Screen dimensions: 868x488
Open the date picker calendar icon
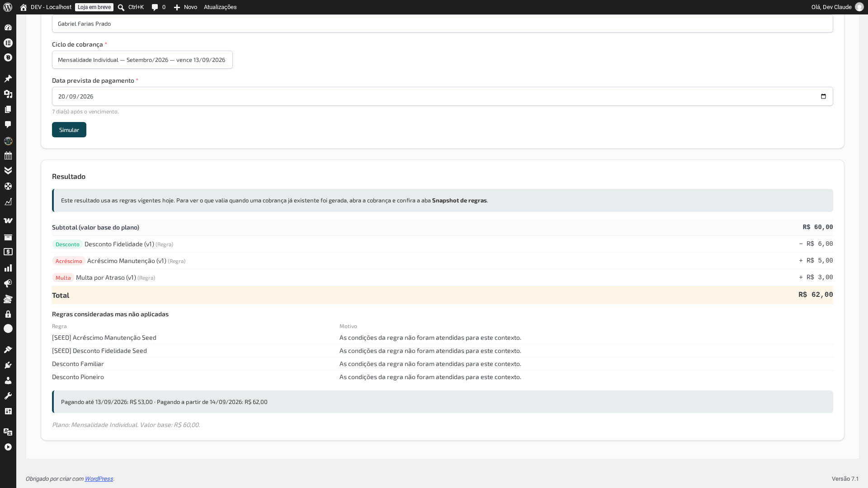[823, 96]
